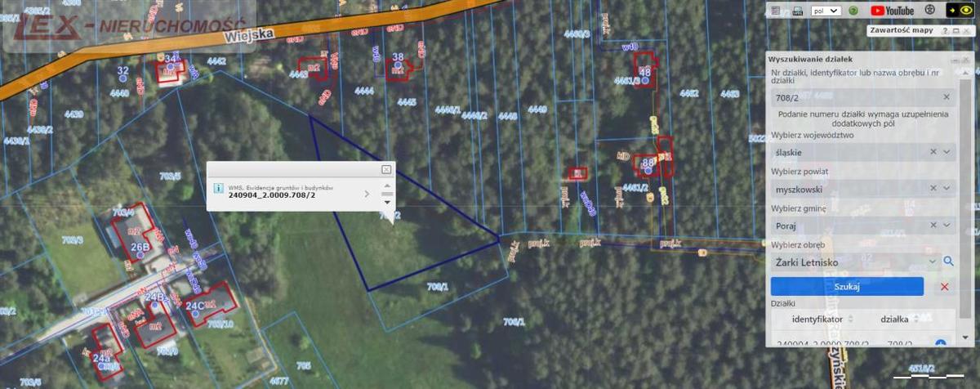
Task: Click the magnifier icon beside Żarki Letnisko
Action: (948, 262)
